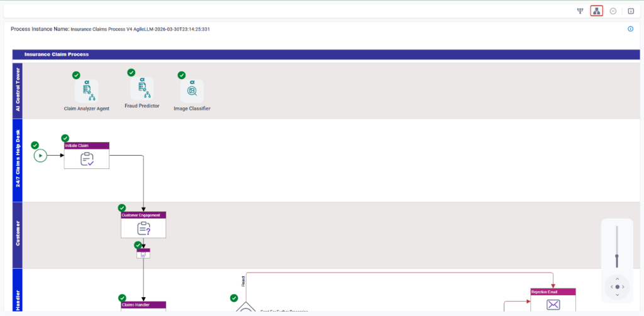Open the Image Classifier agent icon

click(x=192, y=91)
